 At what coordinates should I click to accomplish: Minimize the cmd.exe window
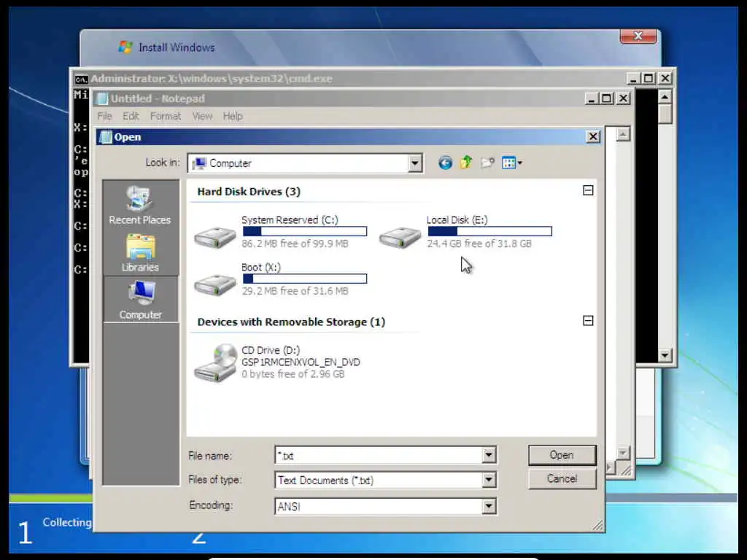pos(632,79)
